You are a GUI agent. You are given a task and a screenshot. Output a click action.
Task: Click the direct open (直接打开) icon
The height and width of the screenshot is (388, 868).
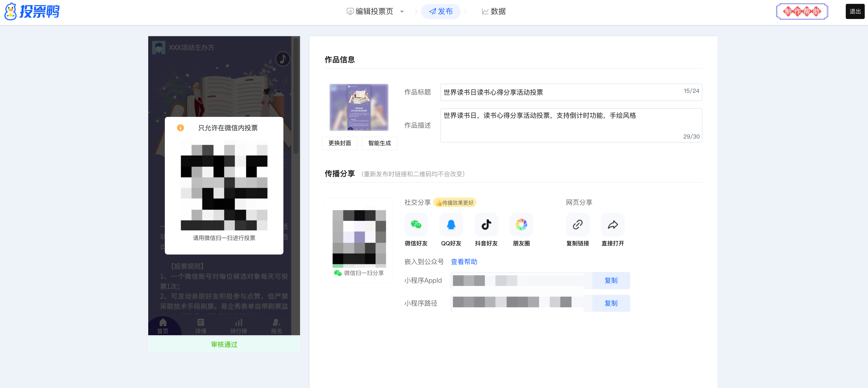click(x=612, y=225)
